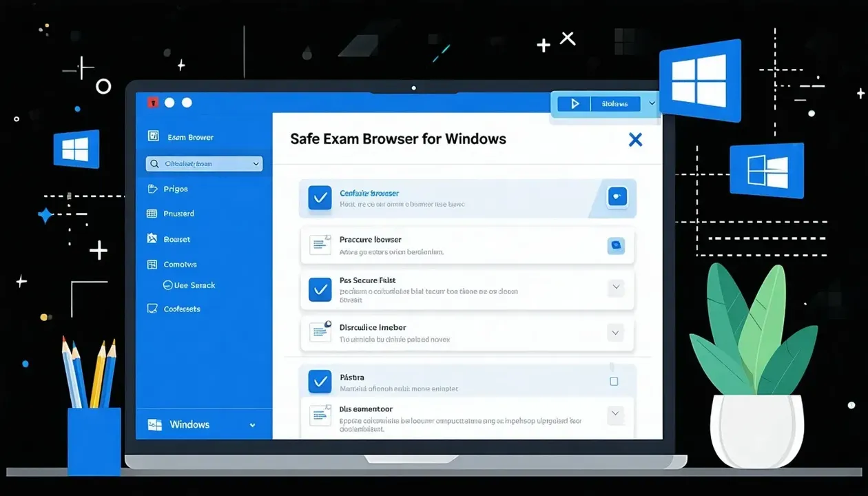Click the note icon beside Coofecsets
The height and width of the screenshot is (496, 868).
pos(152,309)
